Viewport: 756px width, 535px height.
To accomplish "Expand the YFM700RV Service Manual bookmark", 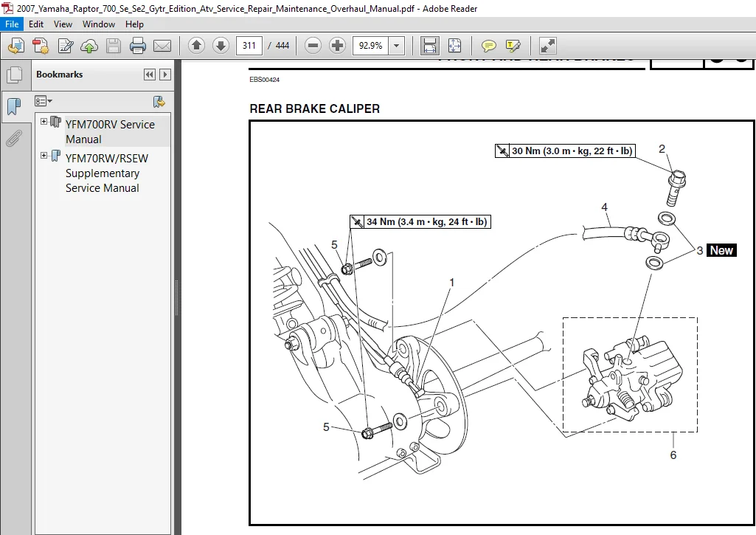I will (x=44, y=121).
